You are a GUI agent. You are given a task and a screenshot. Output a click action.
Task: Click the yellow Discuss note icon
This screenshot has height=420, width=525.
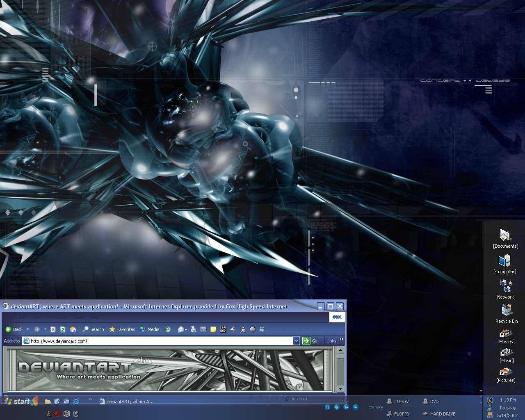[x=213, y=329]
